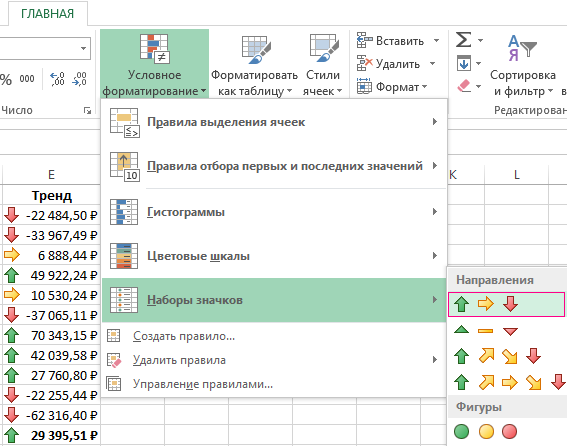Click the AutoSum sigma icon

[x=463, y=40]
